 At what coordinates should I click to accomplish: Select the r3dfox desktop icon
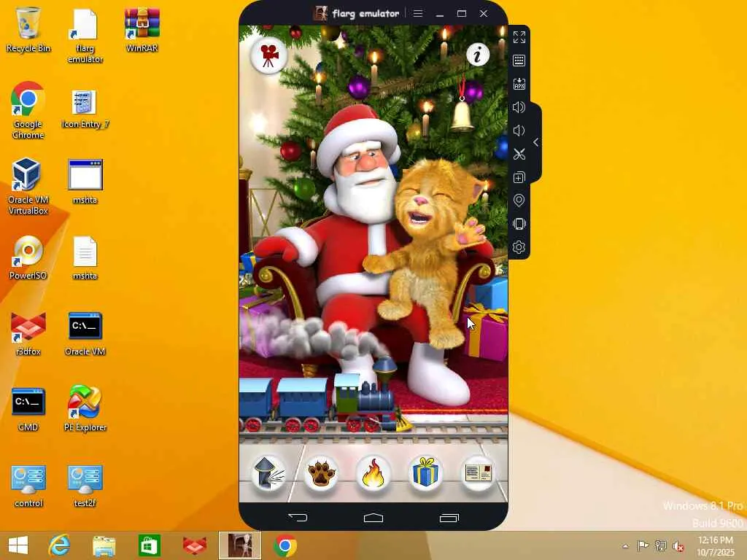28,333
